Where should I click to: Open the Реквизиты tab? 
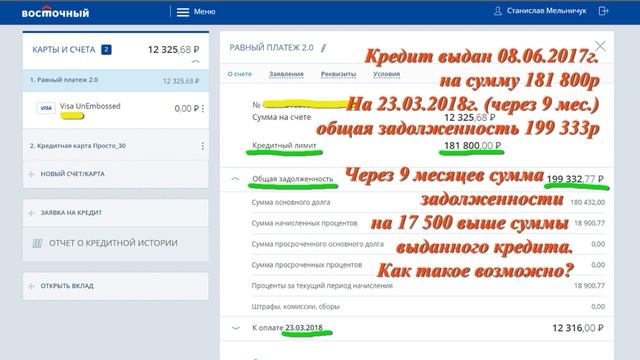coord(338,74)
